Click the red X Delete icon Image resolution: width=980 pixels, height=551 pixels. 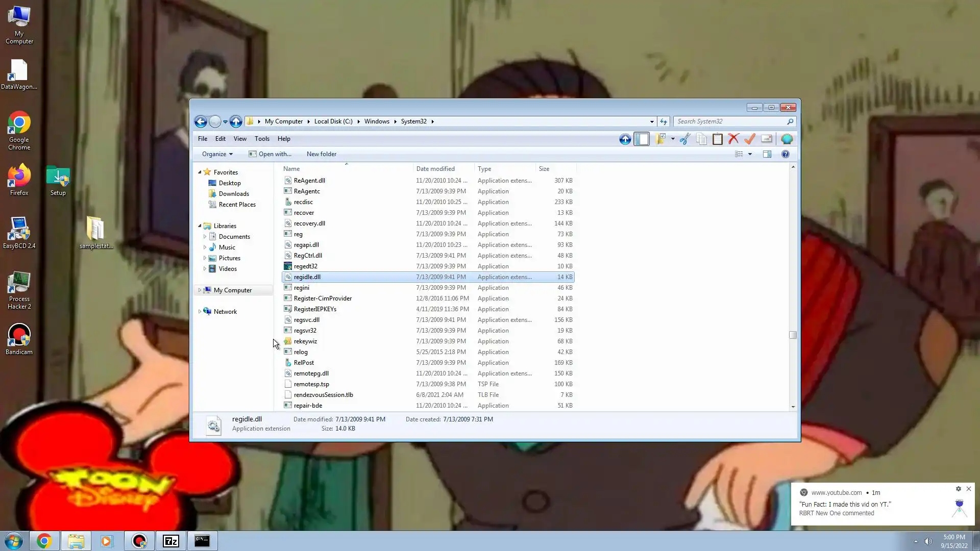[733, 139]
